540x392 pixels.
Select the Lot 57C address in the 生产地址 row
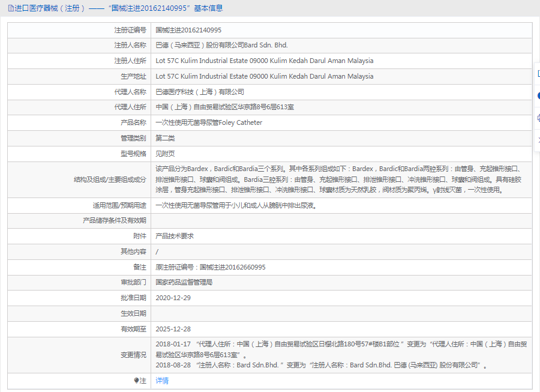(x=265, y=76)
